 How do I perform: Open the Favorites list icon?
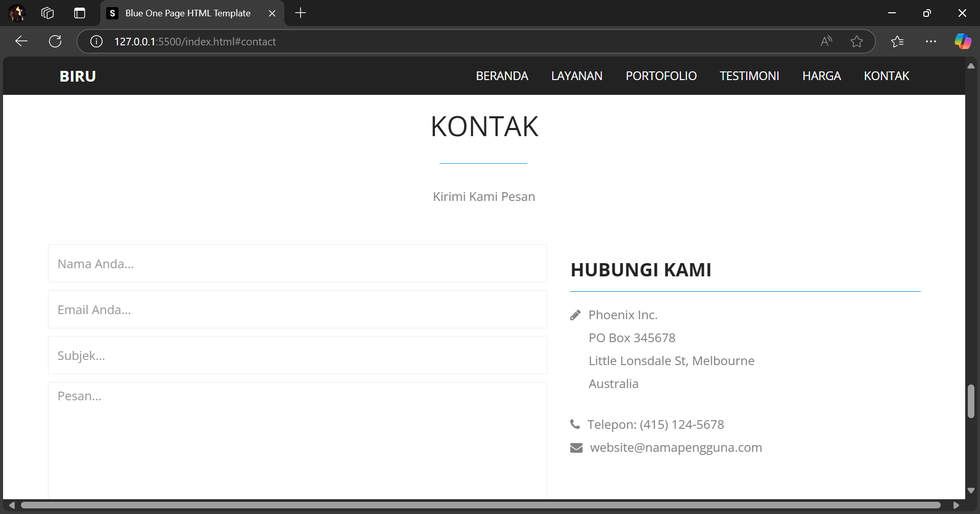(x=897, y=41)
